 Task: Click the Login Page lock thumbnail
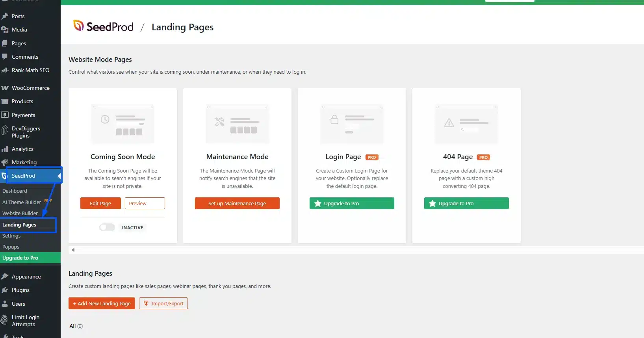pos(352,124)
